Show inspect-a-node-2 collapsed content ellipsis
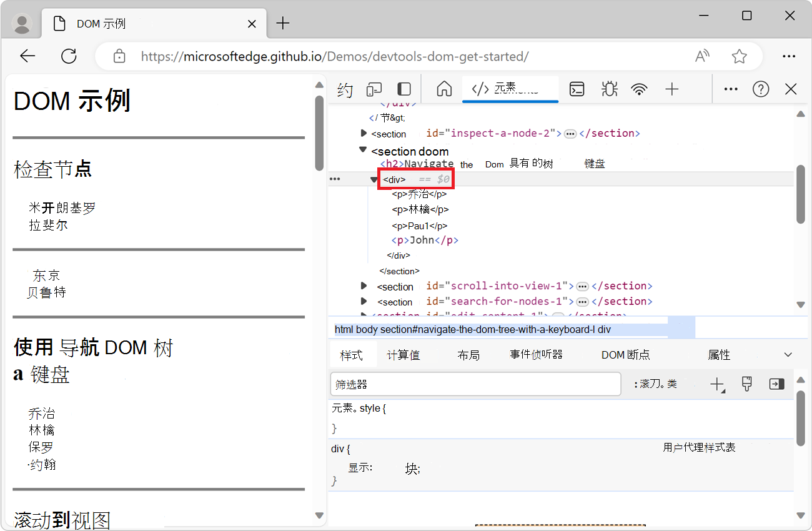812x531 pixels. pos(570,134)
